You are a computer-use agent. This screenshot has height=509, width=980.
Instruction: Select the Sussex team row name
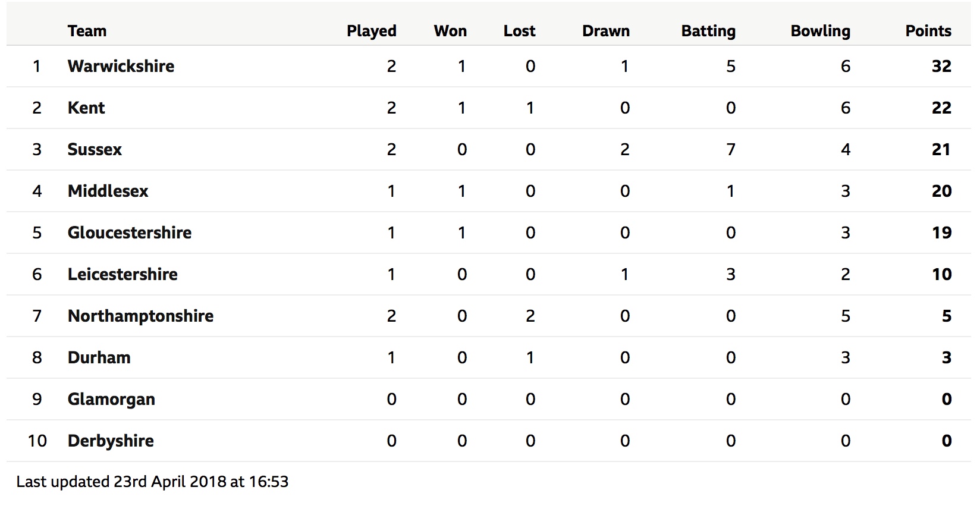95,149
